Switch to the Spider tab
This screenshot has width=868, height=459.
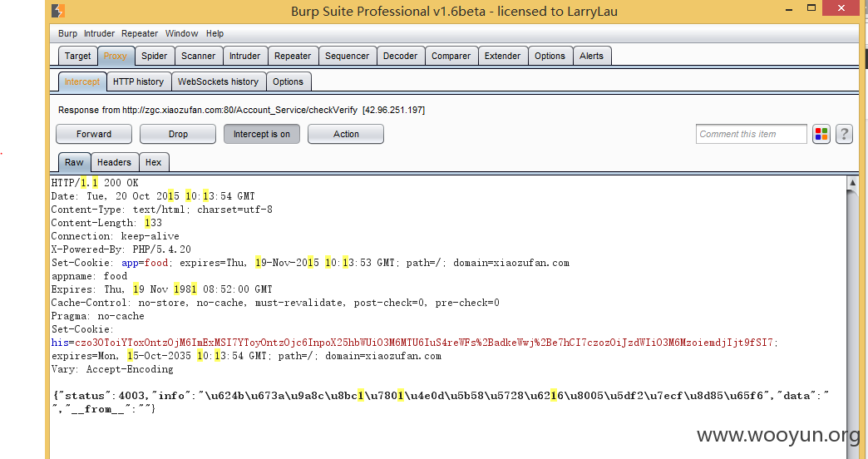[154, 56]
